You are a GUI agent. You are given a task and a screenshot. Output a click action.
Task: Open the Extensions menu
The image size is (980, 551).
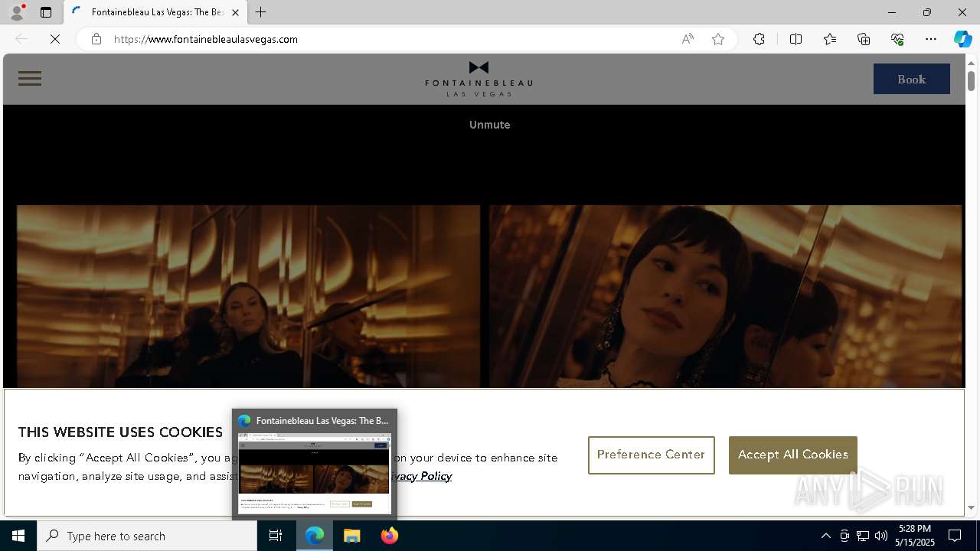click(x=759, y=39)
